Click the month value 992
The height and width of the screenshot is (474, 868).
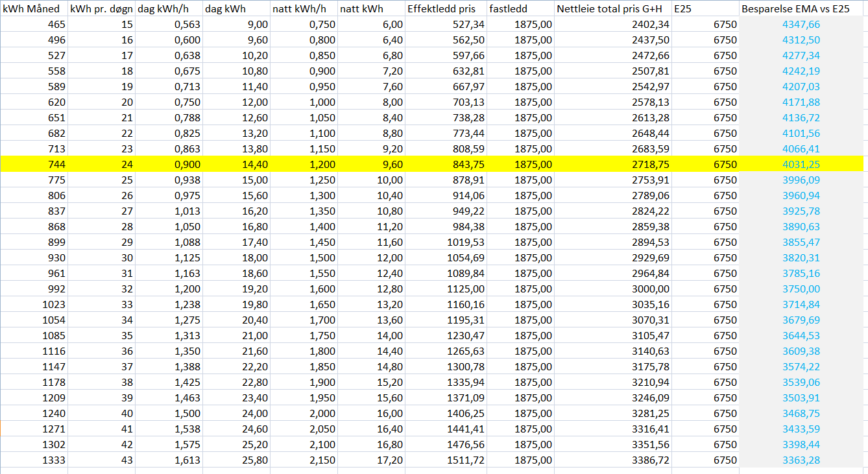(x=34, y=289)
